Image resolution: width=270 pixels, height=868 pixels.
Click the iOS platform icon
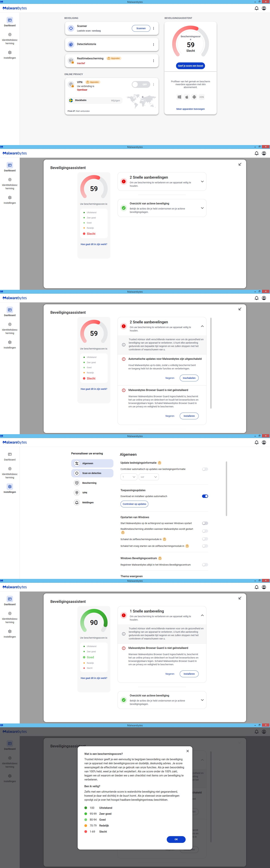coord(202,97)
